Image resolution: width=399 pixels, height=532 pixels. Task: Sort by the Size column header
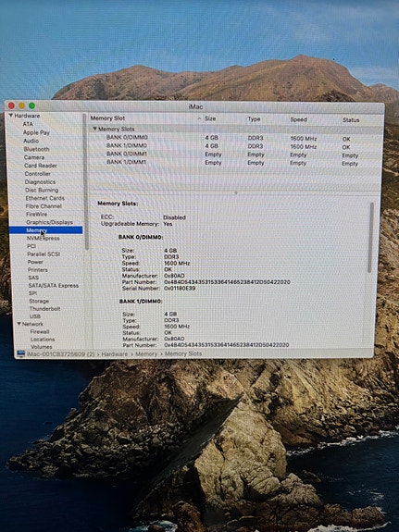(x=210, y=118)
